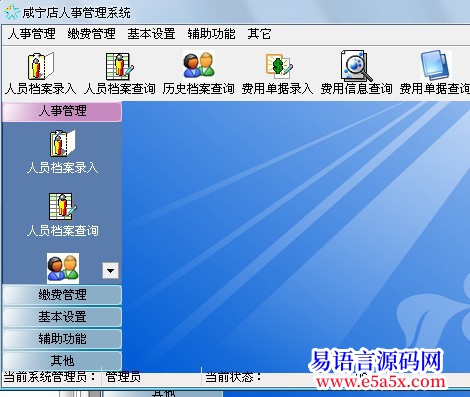Collapse the 人事管理 sidebar header
Screen dimensions: 470x397
[x=62, y=111]
